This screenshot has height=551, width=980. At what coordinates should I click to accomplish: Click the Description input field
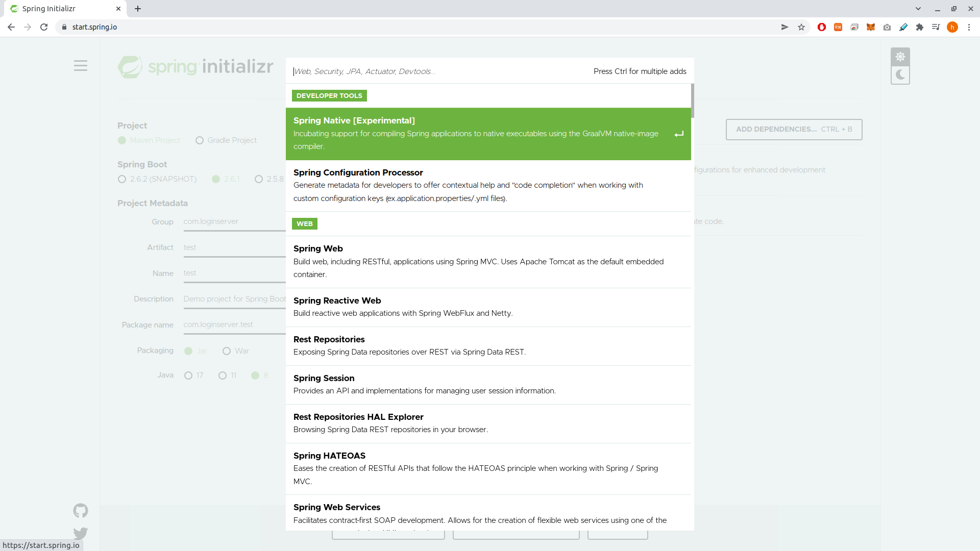(x=235, y=299)
